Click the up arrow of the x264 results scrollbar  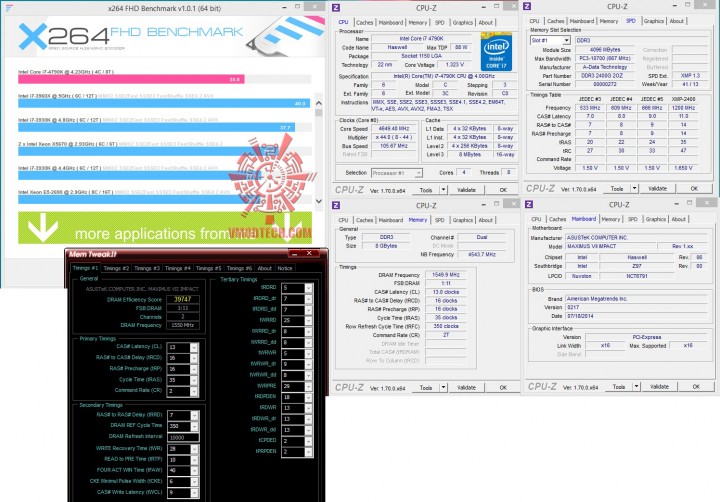pos(319,103)
